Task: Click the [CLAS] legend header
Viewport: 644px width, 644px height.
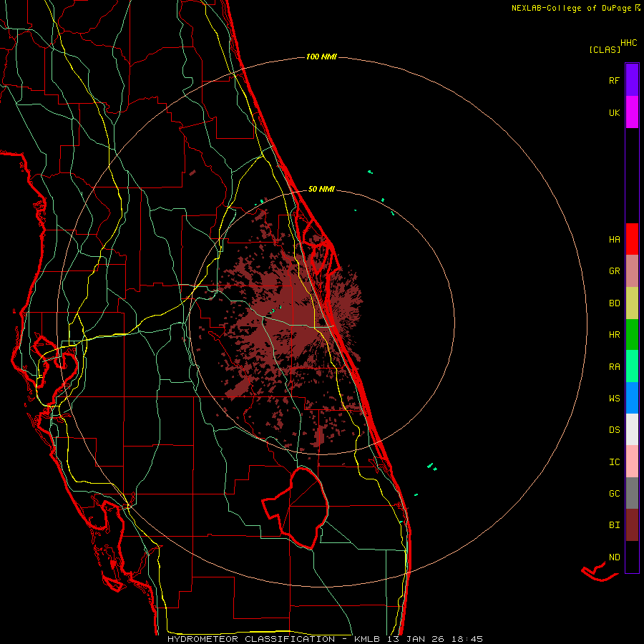Action: [x=605, y=49]
